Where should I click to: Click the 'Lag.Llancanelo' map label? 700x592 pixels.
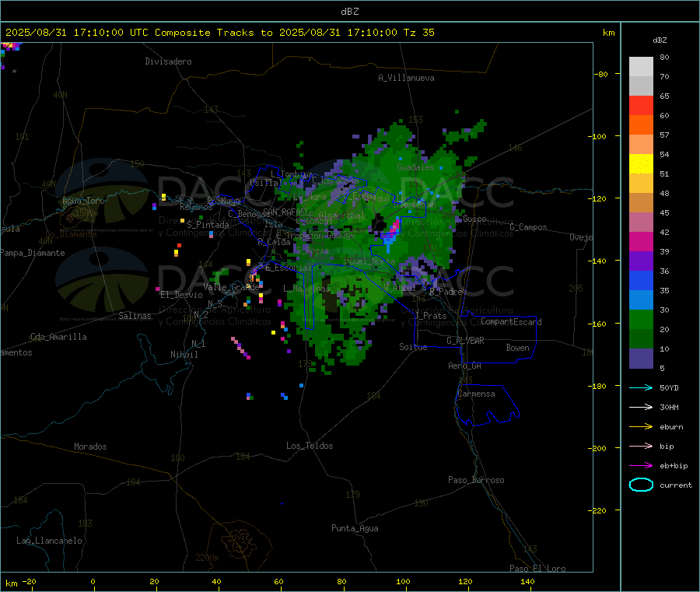[50, 541]
